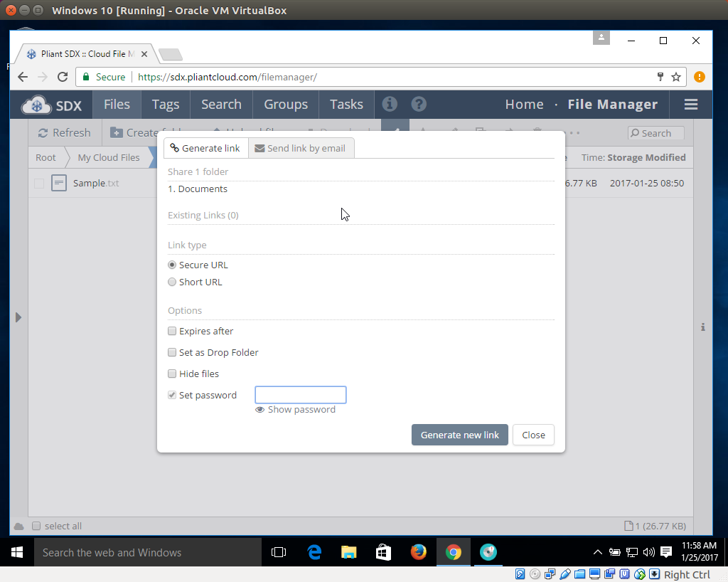Click the SDX cloud logo

coord(51,105)
